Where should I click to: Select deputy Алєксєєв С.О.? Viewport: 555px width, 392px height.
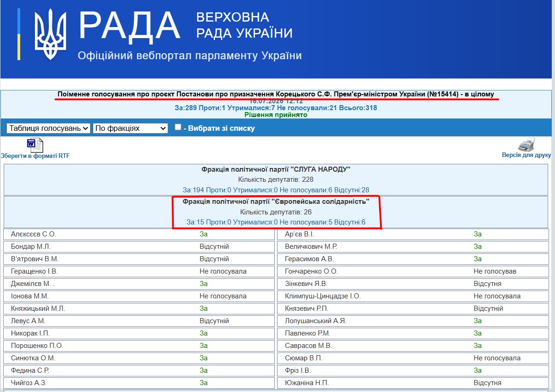(33, 234)
